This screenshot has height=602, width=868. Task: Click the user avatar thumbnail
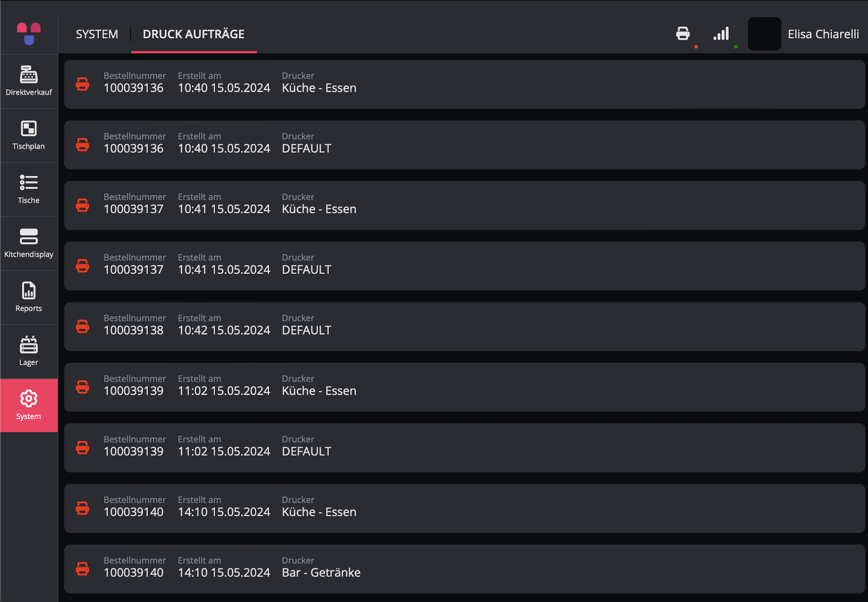tap(764, 34)
